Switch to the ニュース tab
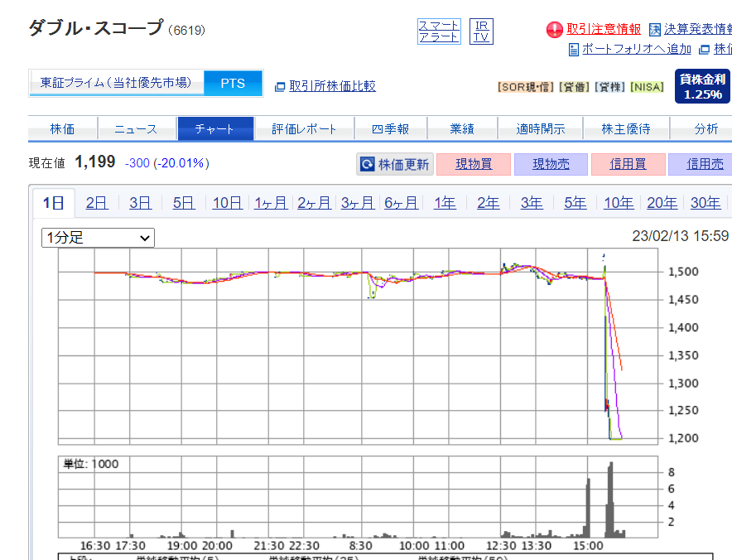This screenshot has height=560, width=732. (x=137, y=128)
